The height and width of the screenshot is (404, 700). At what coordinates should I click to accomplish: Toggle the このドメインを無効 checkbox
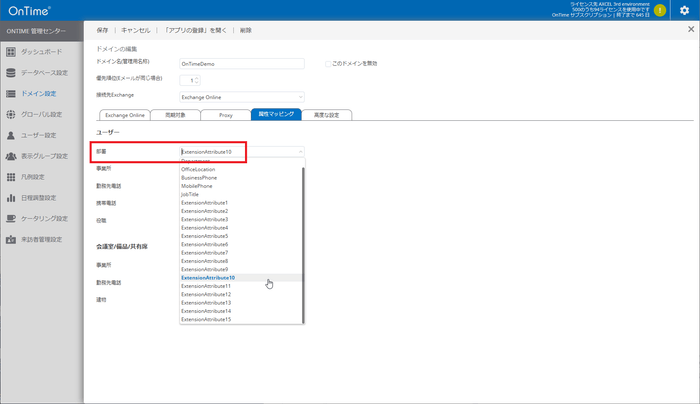(x=327, y=63)
